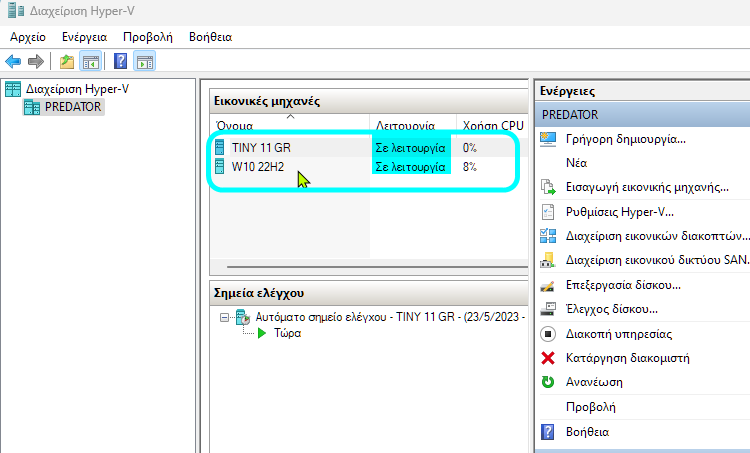The width and height of the screenshot is (750, 453).
Task: Click the 8% CPU value of W10 22H2
Action: [x=470, y=167]
